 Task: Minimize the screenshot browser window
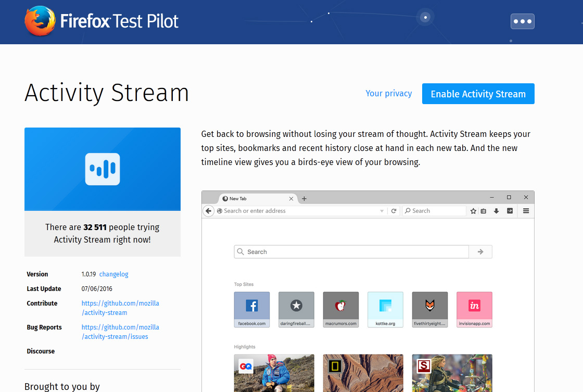coord(492,197)
